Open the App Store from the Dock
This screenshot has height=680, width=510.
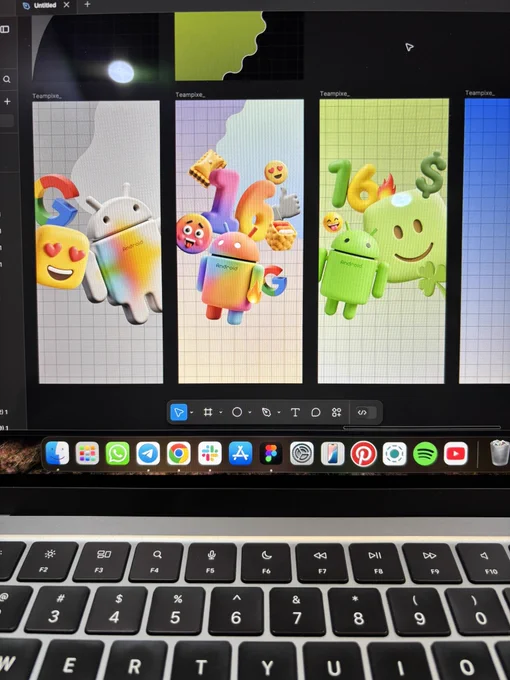point(240,454)
